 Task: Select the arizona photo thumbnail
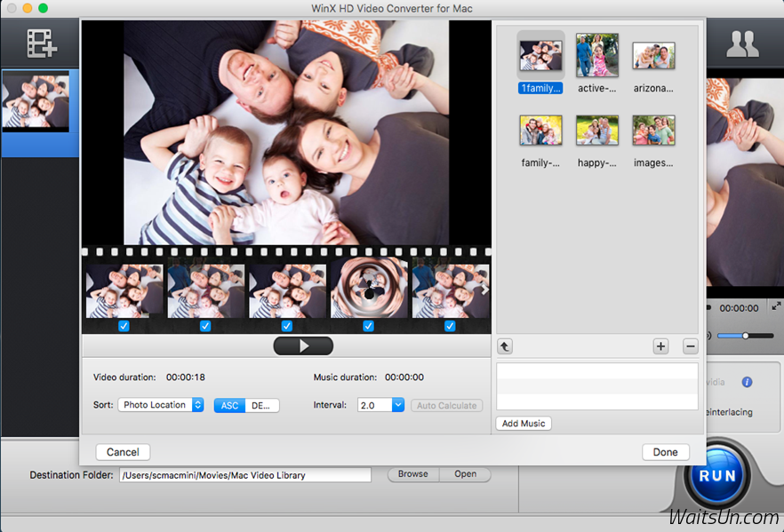653,55
